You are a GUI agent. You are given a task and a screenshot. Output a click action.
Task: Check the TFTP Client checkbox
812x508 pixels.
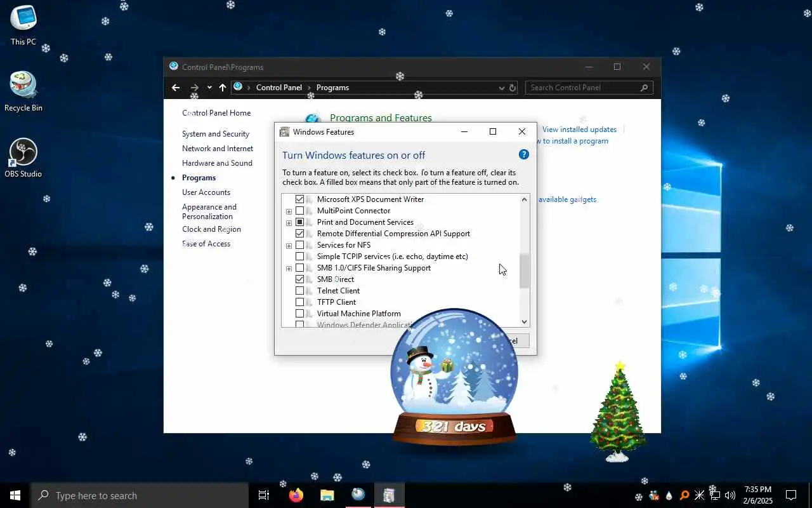coord(300,302)
